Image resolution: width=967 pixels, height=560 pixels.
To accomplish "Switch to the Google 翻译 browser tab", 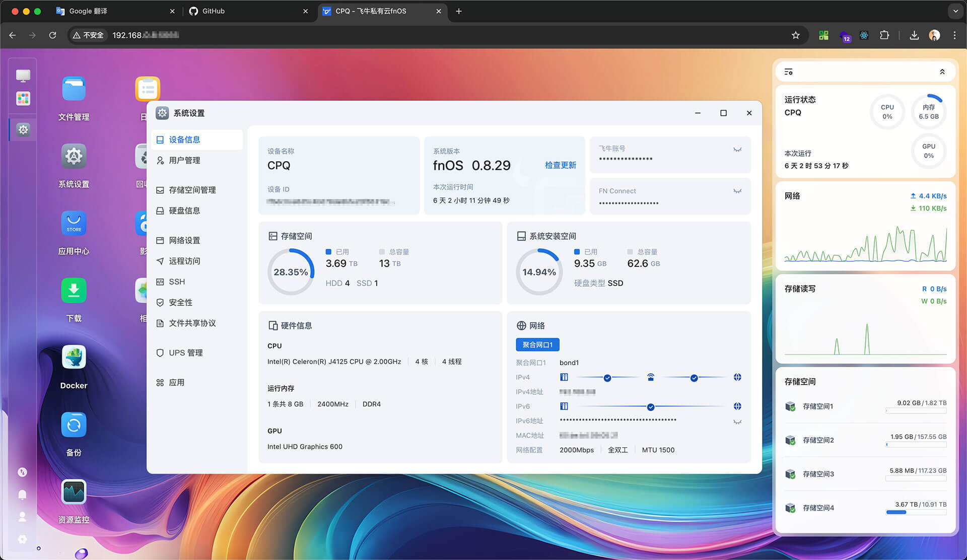I will click(x=116, y=11).
